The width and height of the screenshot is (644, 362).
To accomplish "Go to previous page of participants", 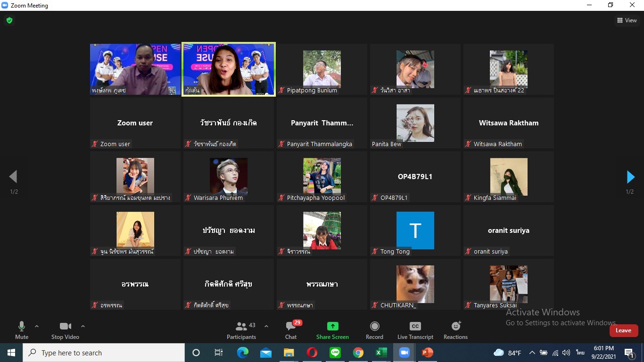I will (x=13, y=177).
